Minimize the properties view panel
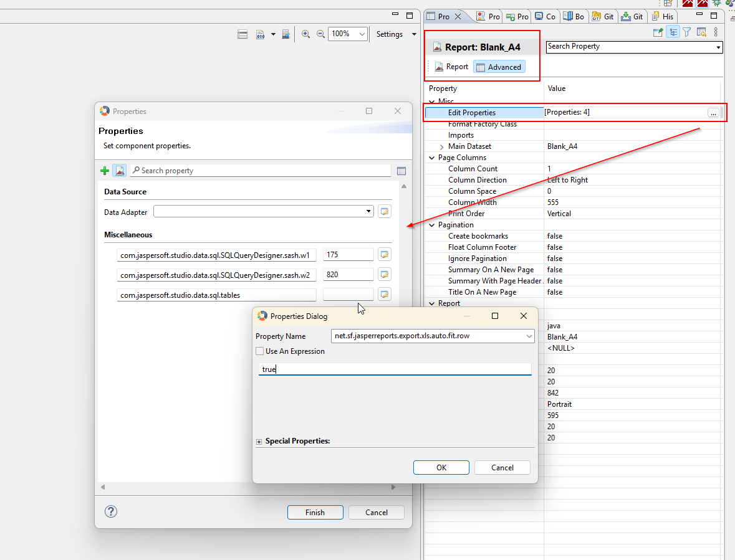Viewport: 735px width, 560px height. [x=699, y=14]
